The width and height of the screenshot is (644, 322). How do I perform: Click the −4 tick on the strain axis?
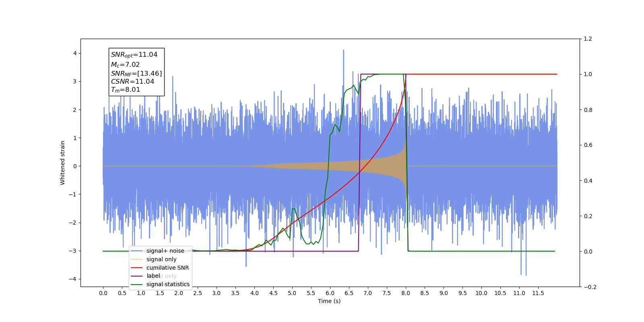[x=72, y=279]
